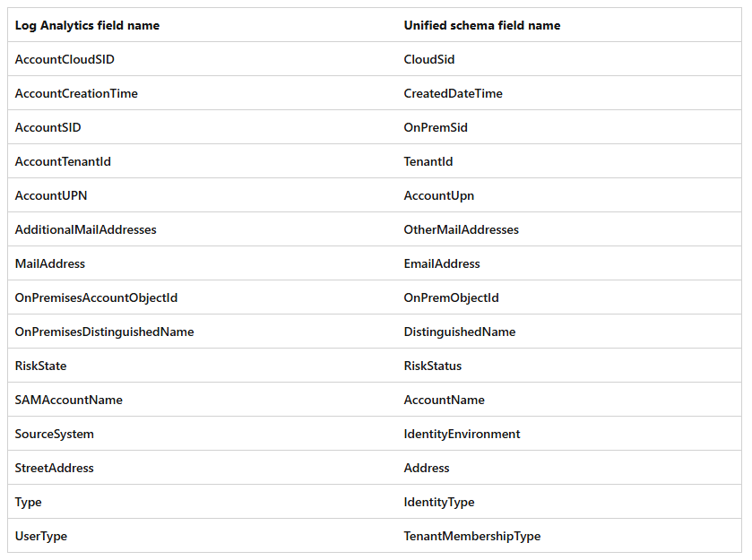Select the AccountCloudSID cell
752x560 pixels.
point(65,59)
